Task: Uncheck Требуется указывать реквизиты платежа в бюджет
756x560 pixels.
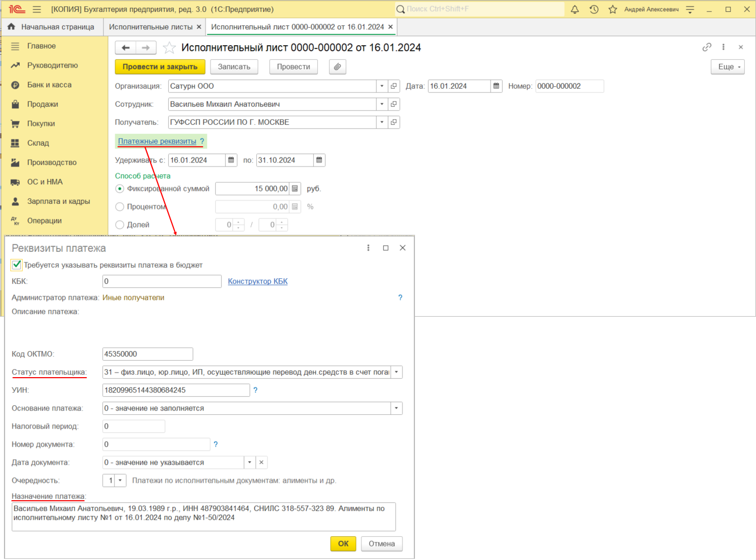Action: pos(17,265)
